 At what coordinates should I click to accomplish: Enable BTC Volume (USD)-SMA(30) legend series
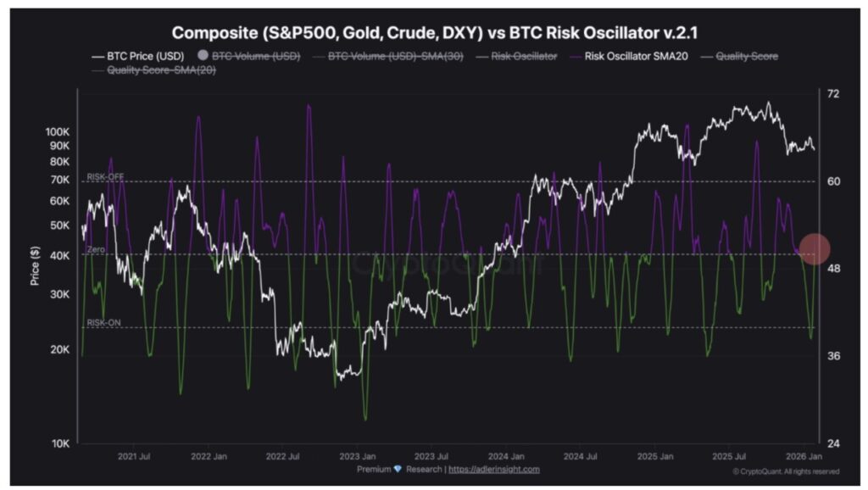(395, 56)
